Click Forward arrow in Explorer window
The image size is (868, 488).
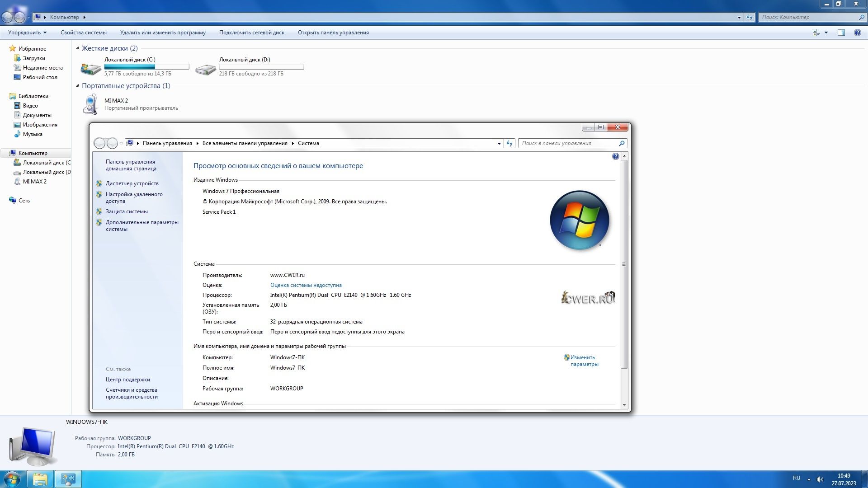tap(19, 17)
